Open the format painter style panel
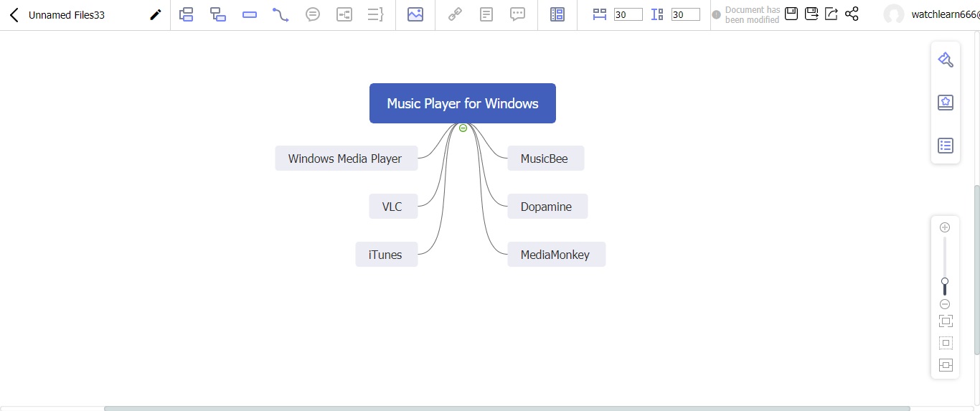Screen dimensions: 980x411 (x=946, y=60)
